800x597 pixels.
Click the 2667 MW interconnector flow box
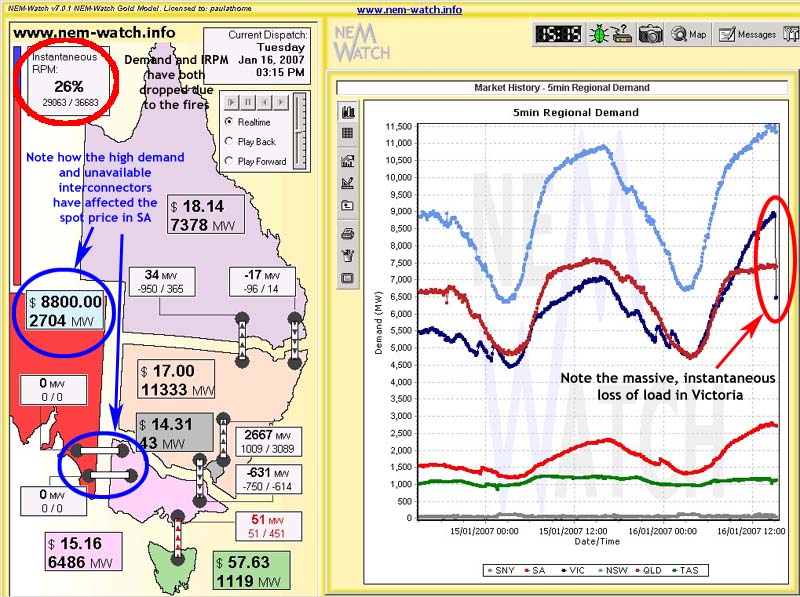click(x=268, y=442)
